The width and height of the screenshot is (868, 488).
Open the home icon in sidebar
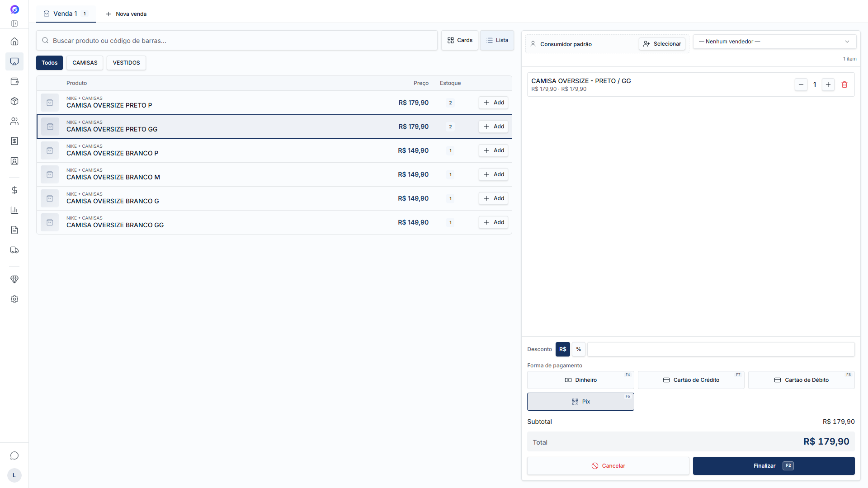tap(14, 42)
